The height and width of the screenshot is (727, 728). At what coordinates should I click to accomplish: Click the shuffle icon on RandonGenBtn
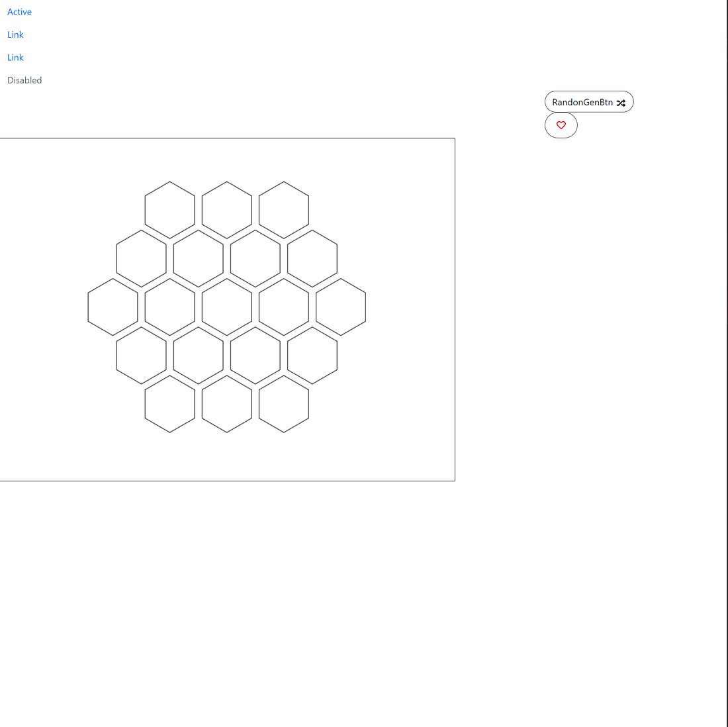pyautogui.click(x=621, y=103)
